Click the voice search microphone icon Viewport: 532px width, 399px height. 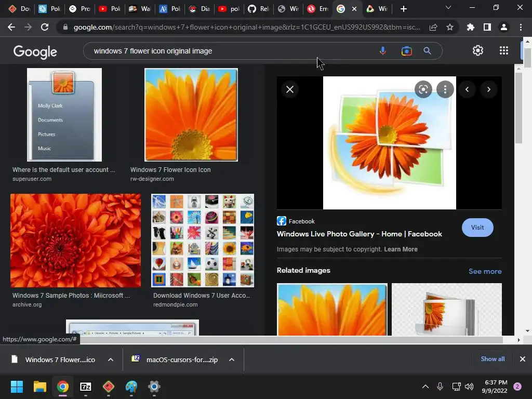(382, 51)
